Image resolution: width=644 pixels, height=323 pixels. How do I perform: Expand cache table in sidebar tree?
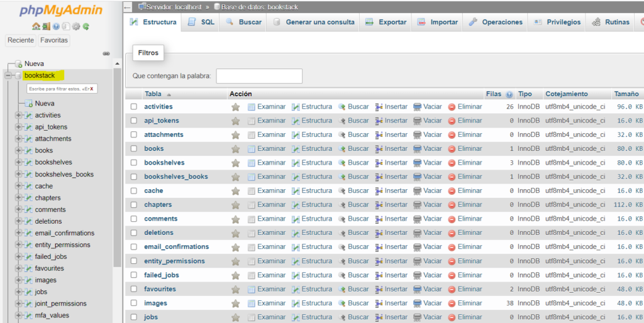(x=18, y=187)
